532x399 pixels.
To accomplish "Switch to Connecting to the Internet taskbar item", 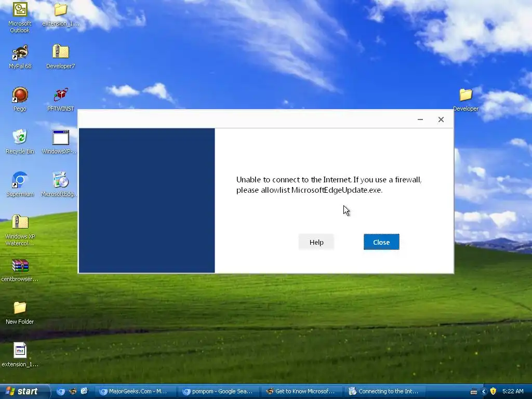I will coord(385,392).
